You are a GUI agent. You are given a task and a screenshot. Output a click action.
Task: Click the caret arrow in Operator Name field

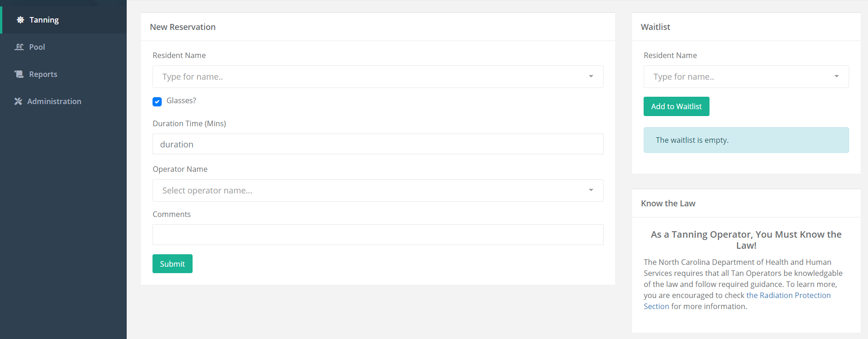tap(591, 190)
